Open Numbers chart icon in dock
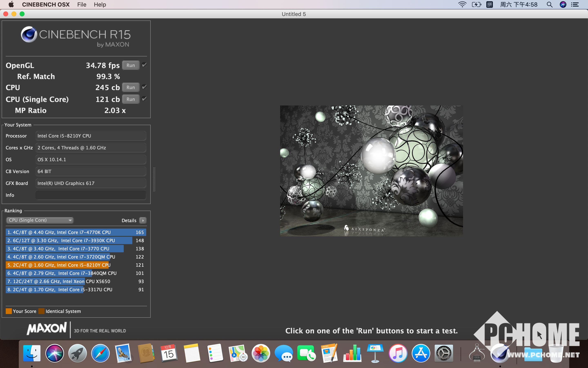This screenshot has height=368, width=588. 352,353
